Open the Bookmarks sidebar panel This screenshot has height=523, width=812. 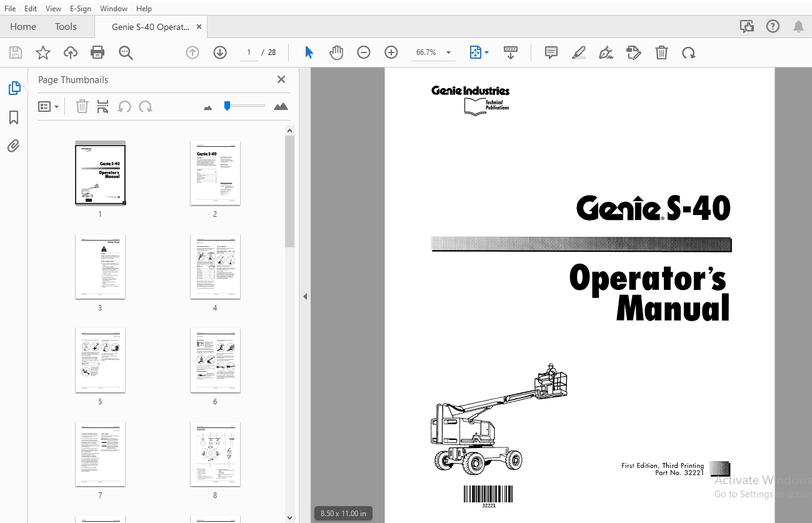click(x=14, y=117)
